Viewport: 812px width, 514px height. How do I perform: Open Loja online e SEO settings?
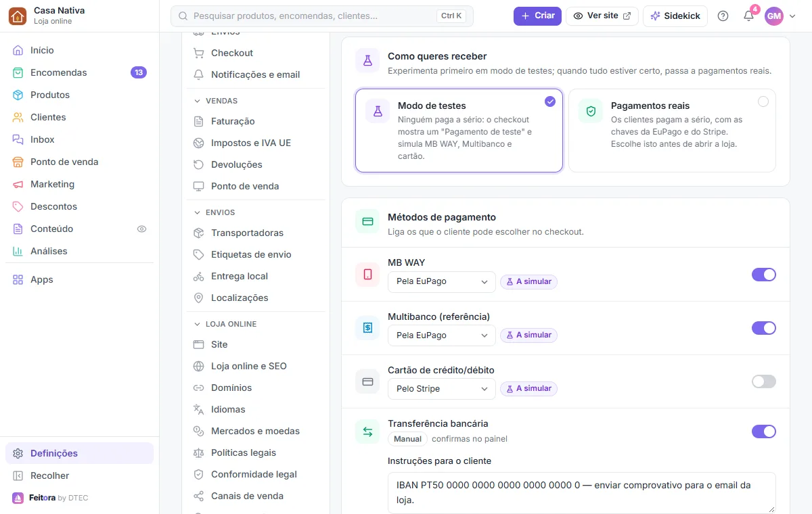pyautogui.click(x=256, y=366)
